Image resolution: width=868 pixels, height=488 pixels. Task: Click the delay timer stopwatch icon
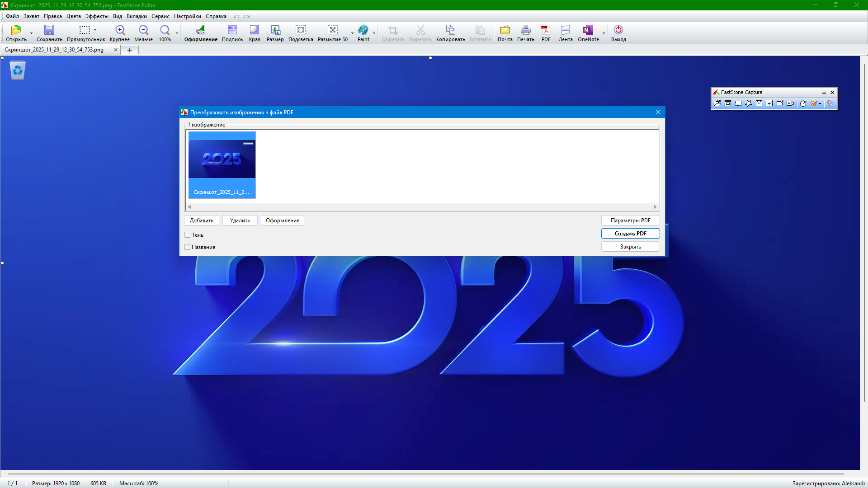(803, 103)
